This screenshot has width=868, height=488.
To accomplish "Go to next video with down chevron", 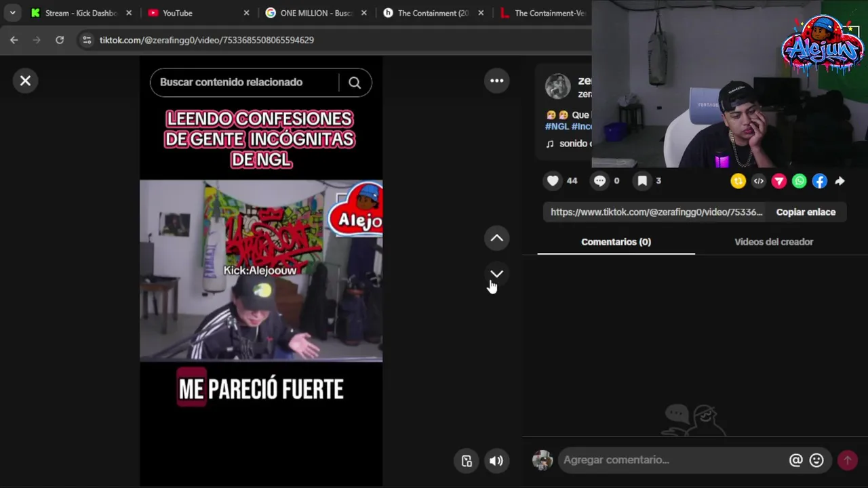I will pyautogui.click(x=497, y=274).
